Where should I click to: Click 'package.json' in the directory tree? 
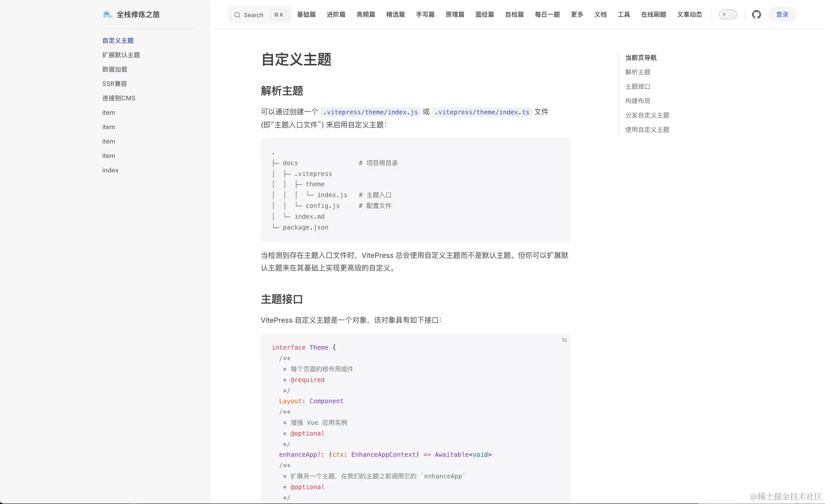[x=305, y=227]
